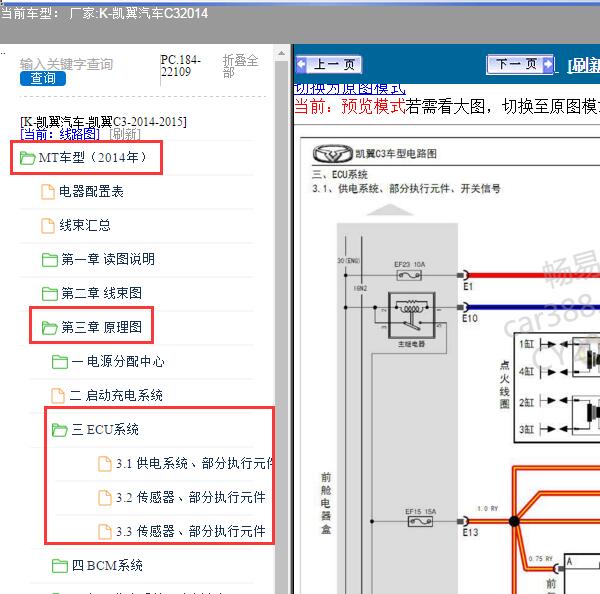Click 点火线圈 label in diagram
Viewport: 600px width, 594px height.
tap(505, 385)
